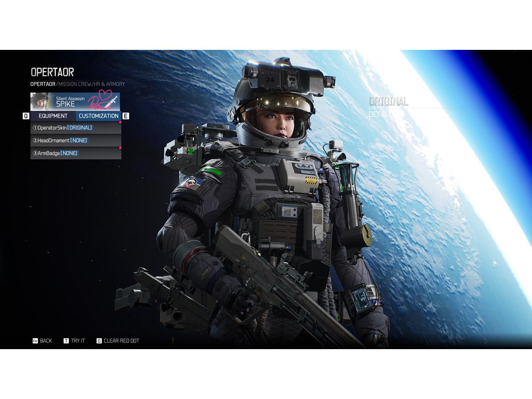Expand the ArmBadge option
The height and width of the screenshot is (399, 532).
click(x=76, y=153)
